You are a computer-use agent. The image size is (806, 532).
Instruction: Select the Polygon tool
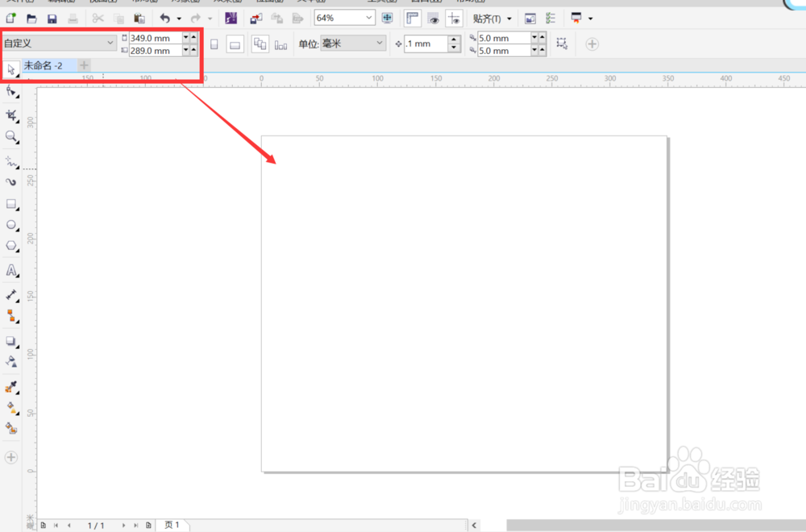(x=10, y=246)
